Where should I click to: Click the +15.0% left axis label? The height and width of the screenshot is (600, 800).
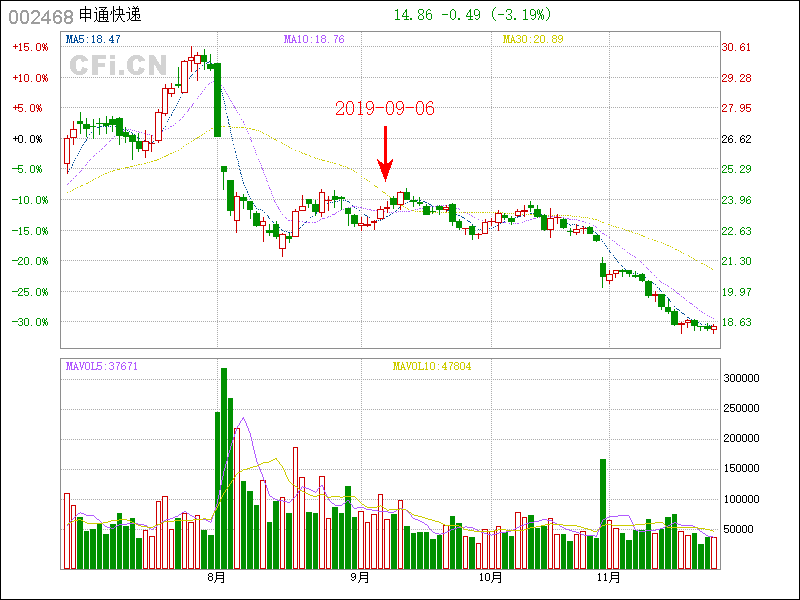pyautogui.click(x=31, y=47)
